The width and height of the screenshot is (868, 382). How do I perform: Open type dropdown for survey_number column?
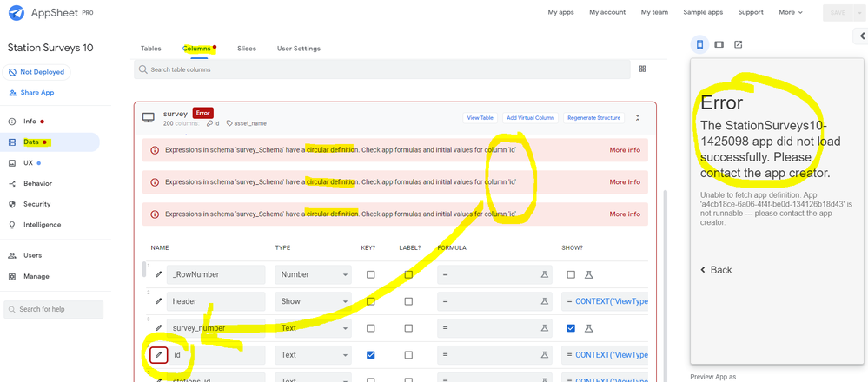point(314,328)
